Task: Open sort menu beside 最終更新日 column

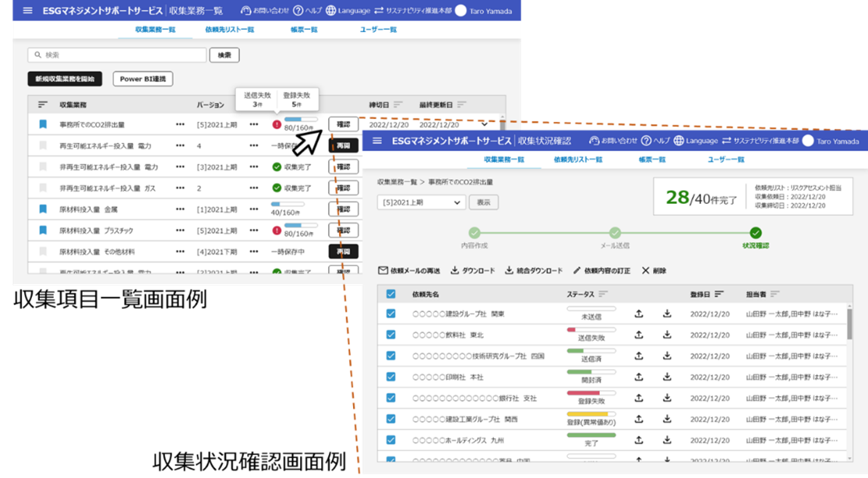Action: coord(462,104)
